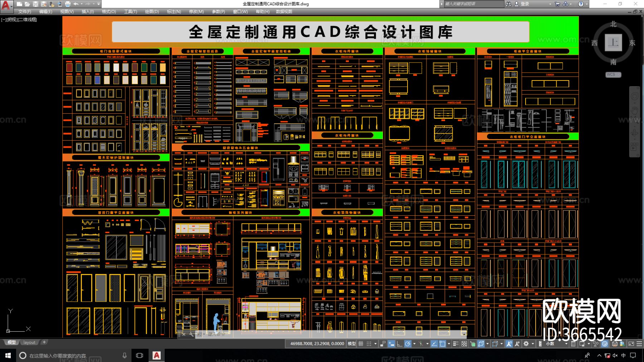Image resolution: width=644 pixels, height=362 pixels.
Task: Click the Open file icon in Quick Access toolbar
Action: click(x=27, y=4)
